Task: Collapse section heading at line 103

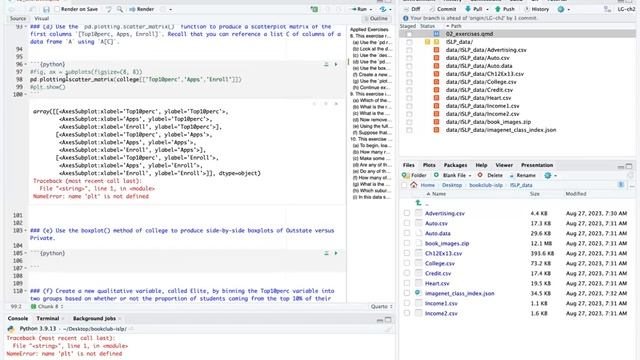Action: (x=25, y=231)
